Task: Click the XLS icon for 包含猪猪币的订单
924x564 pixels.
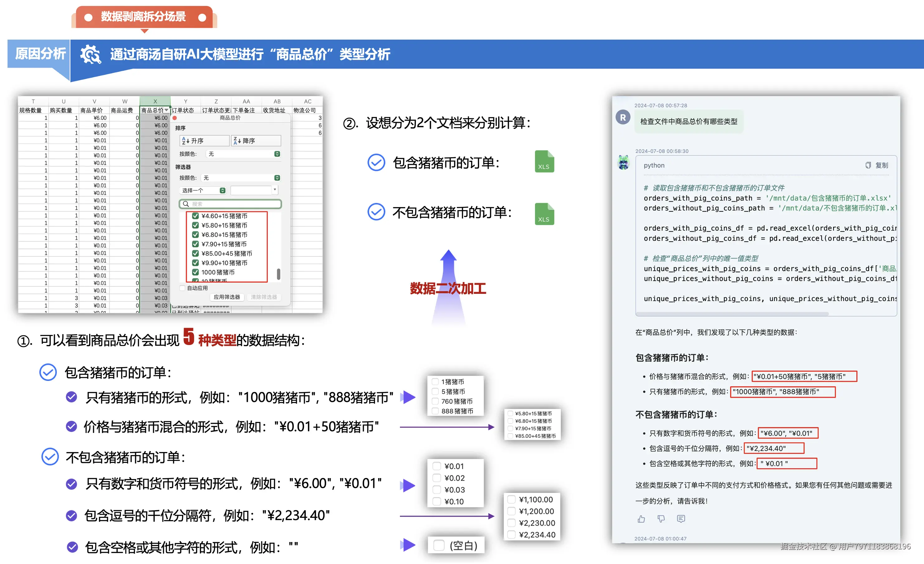Action: click(x=544, y=162)
